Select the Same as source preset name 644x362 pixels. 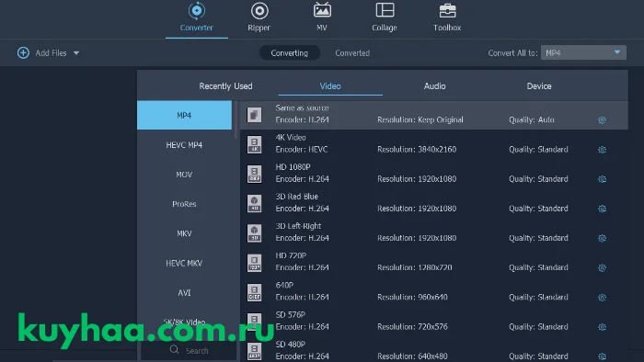302,107
